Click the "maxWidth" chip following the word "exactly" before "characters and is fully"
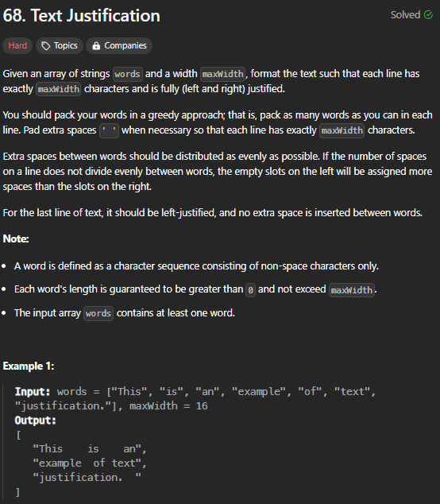 (59, 89)
